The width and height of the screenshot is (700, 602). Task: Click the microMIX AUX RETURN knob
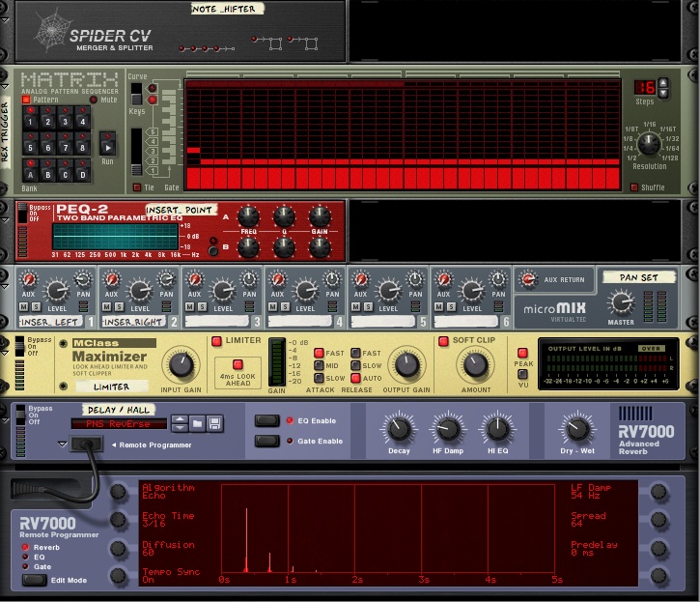pyautogui.click(x=528, y=279)
